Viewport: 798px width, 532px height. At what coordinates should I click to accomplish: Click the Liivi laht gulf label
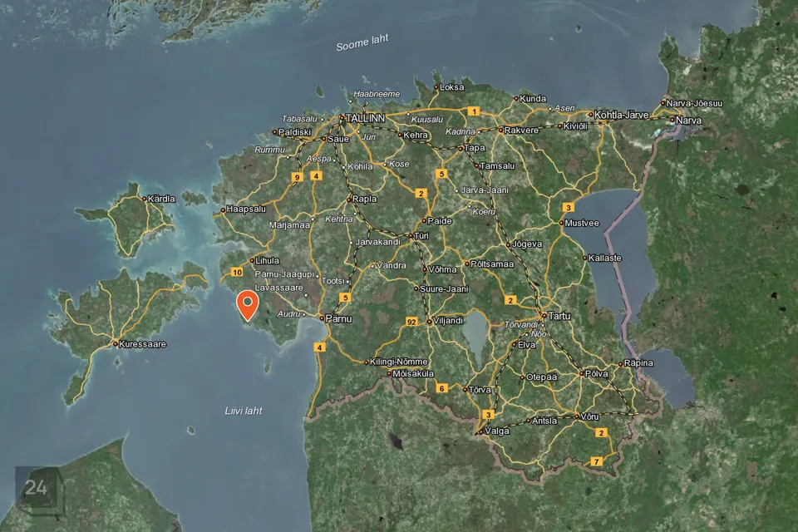coord(244,411)
